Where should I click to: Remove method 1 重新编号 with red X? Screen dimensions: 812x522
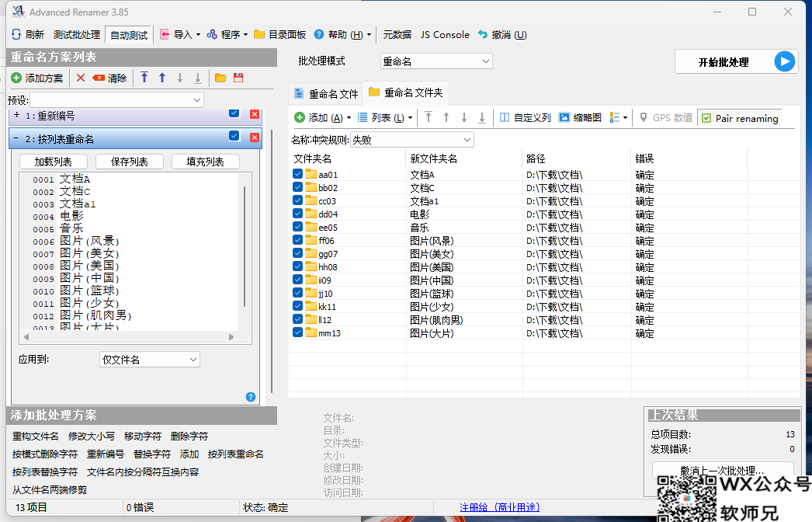tap(255, 114)
